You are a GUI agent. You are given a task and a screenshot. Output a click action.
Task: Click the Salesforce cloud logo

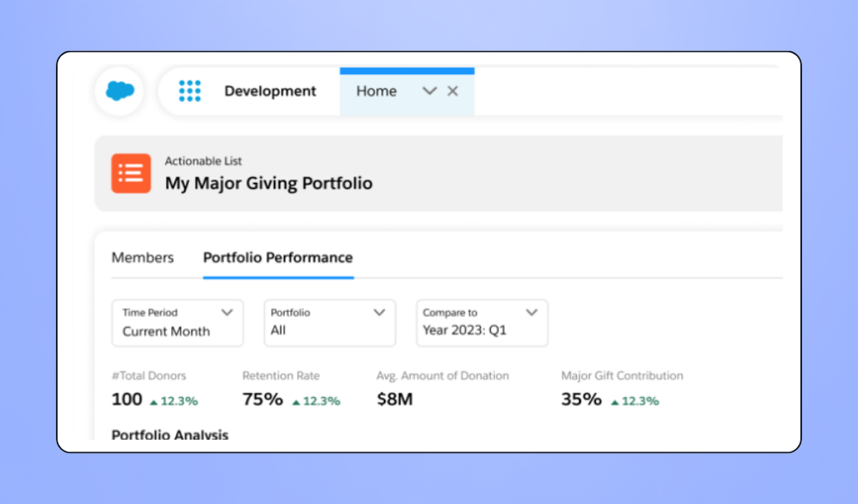coord(120,91)
